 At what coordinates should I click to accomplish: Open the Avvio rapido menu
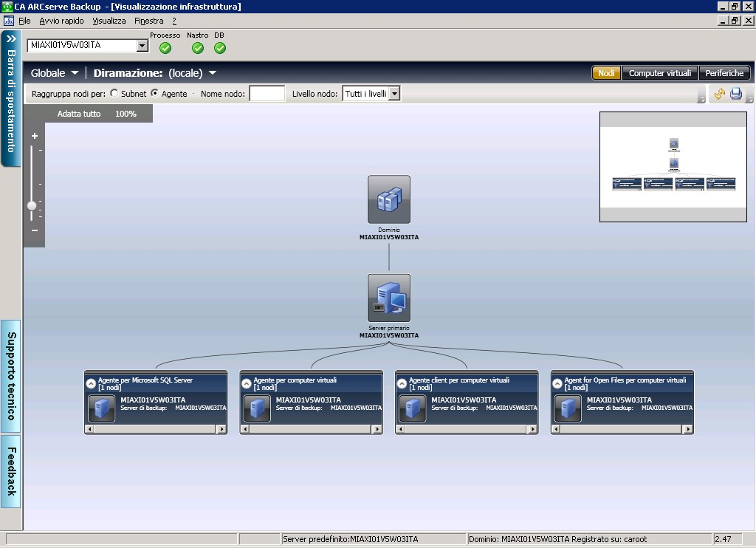tap(61, 21)
